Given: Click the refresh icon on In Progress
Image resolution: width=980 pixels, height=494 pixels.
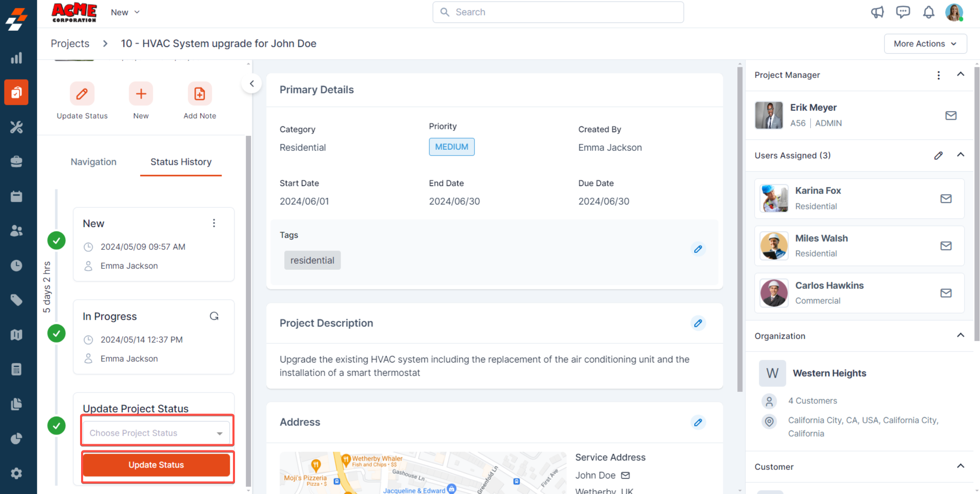Looking at the screenshot, I should 214,316.
